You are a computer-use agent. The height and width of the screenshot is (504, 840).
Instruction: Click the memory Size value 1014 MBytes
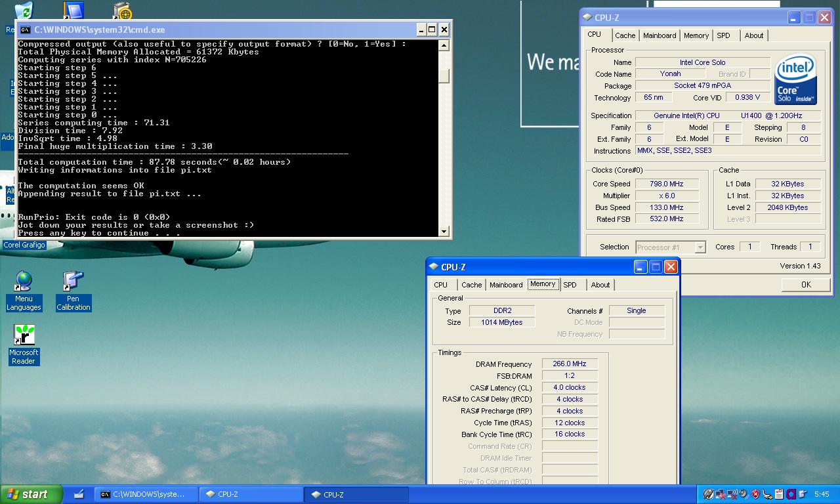point(502,323)
